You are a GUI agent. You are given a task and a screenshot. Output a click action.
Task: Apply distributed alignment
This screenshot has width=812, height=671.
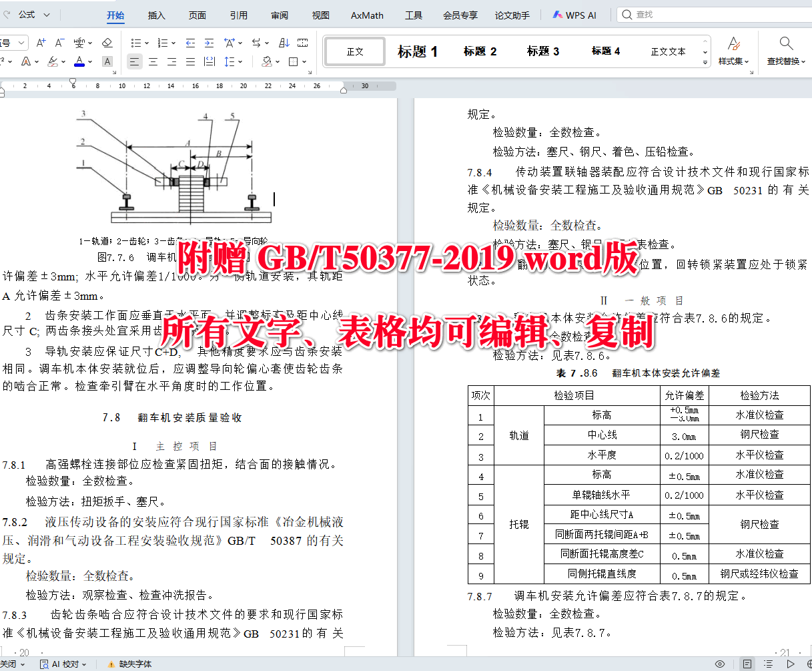click(209, 61)
